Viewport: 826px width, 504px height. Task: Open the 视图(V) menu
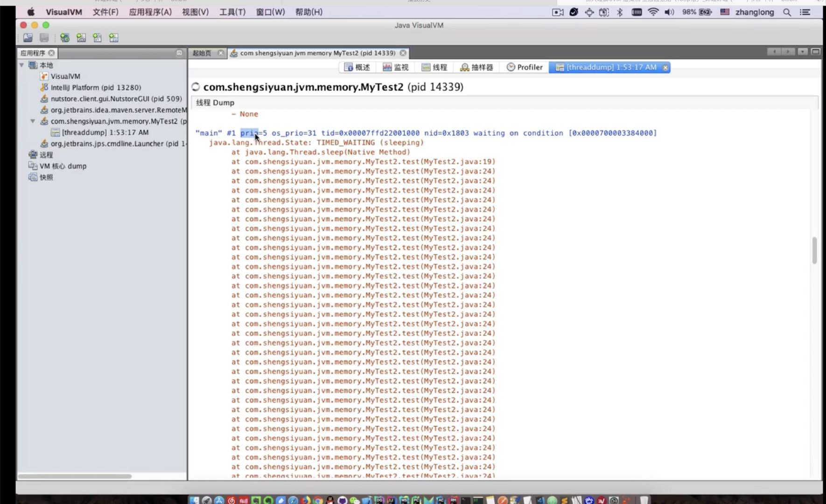pos(195,12)
